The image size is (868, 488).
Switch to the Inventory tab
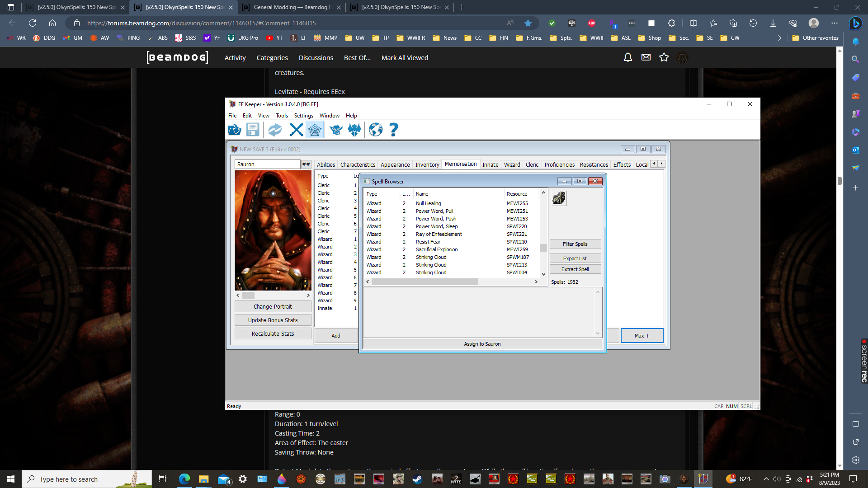427,164
